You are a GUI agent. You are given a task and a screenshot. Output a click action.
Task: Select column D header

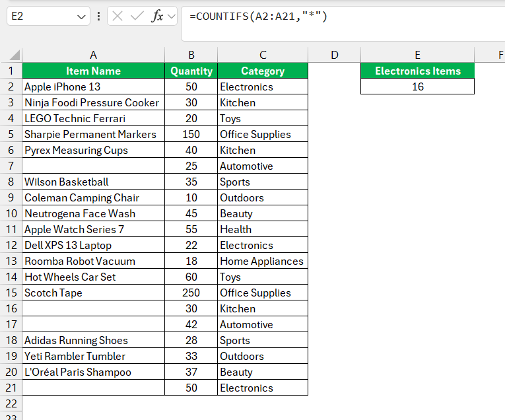pyautogui.click(x=335, y=55)
